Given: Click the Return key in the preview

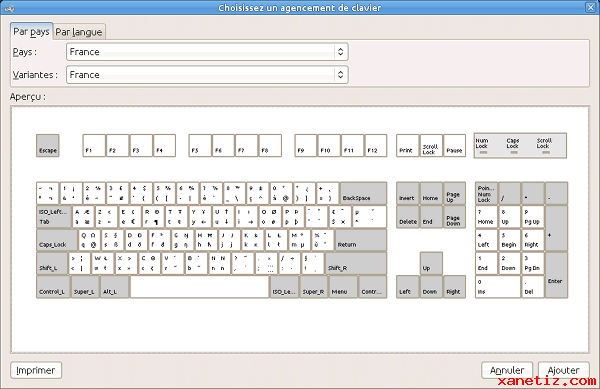Looking at the screenshot, I should [x=361, y=240].
